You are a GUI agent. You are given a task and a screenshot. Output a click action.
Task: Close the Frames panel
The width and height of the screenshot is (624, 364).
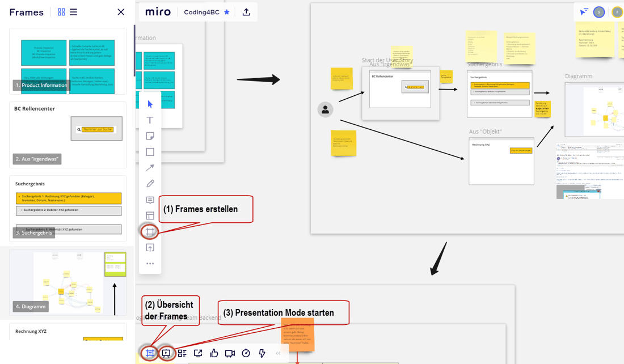[x=121, y=12]
